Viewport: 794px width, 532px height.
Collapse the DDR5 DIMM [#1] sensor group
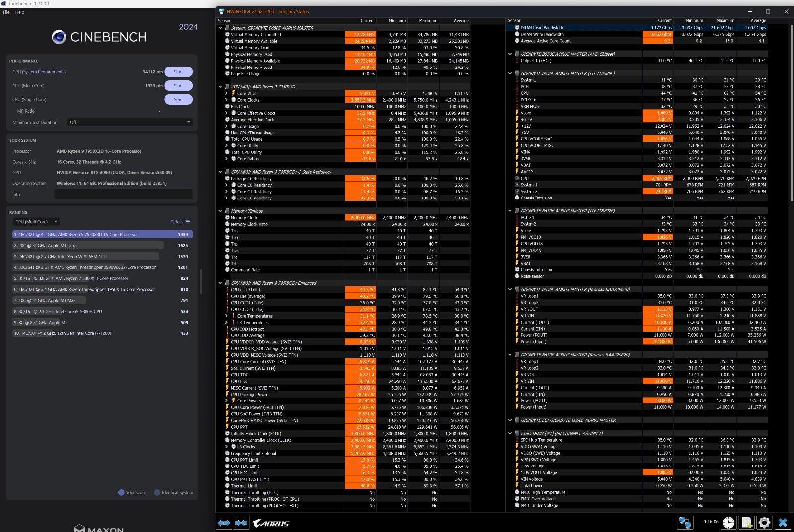tap(510, 433)
